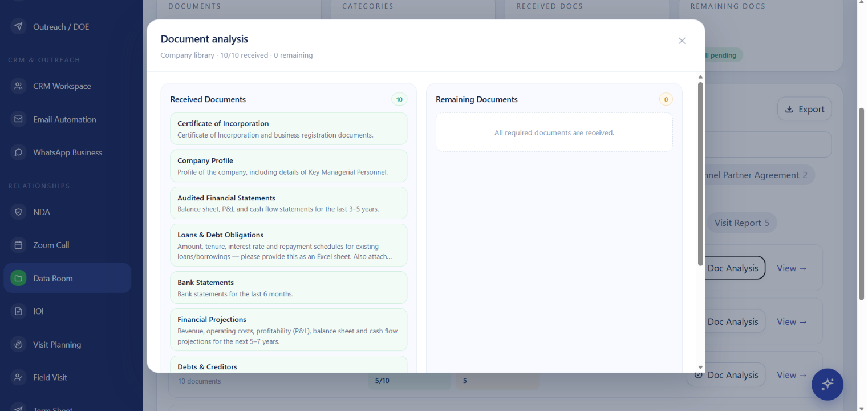Click the browser page scrollbar thumb

[861, 204]
